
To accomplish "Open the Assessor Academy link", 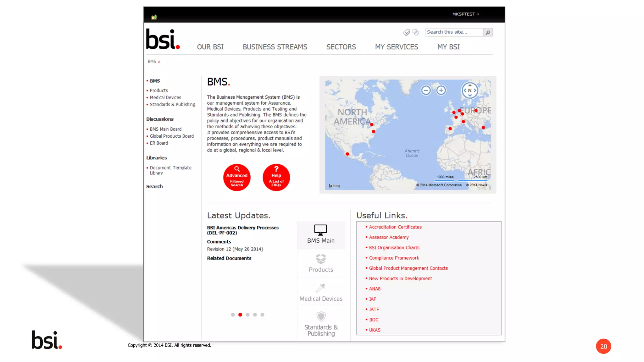I will (389, 237).
